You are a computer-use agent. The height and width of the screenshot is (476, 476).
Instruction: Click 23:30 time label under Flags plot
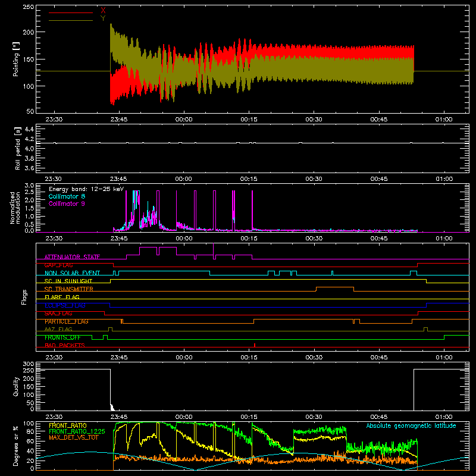click(54, 358)
